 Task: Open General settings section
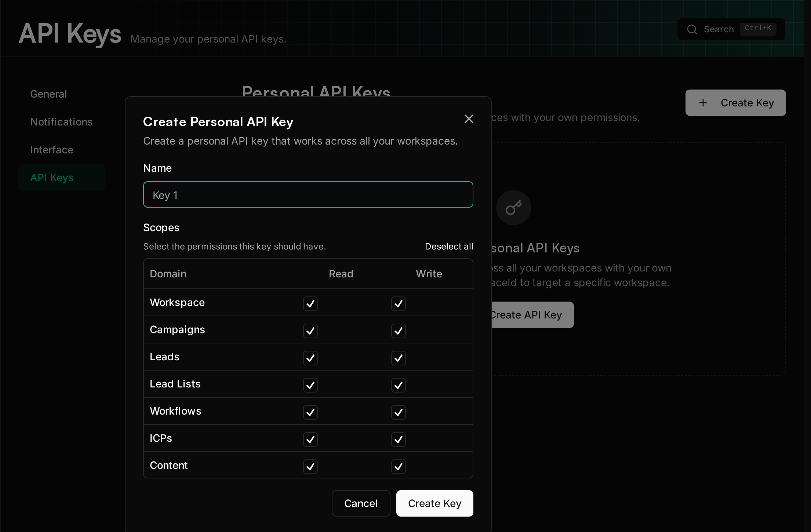(x=62, y=94)
